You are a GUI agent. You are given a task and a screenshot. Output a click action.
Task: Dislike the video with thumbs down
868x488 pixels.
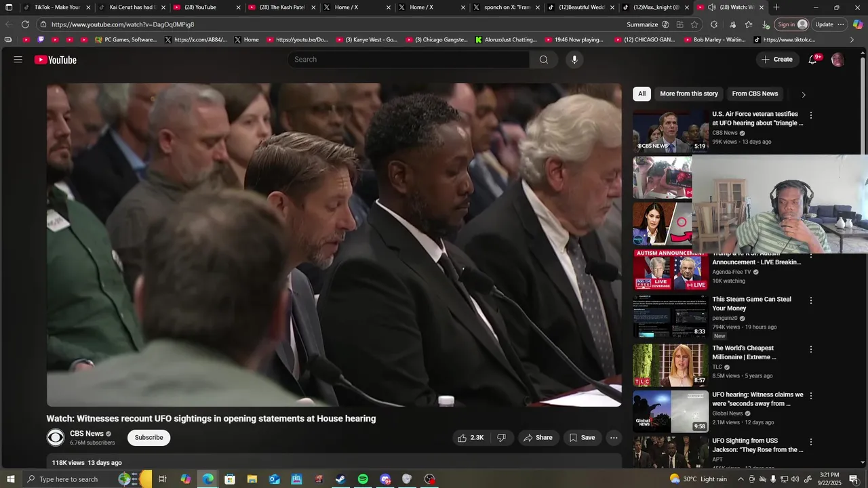click(502, 438)
